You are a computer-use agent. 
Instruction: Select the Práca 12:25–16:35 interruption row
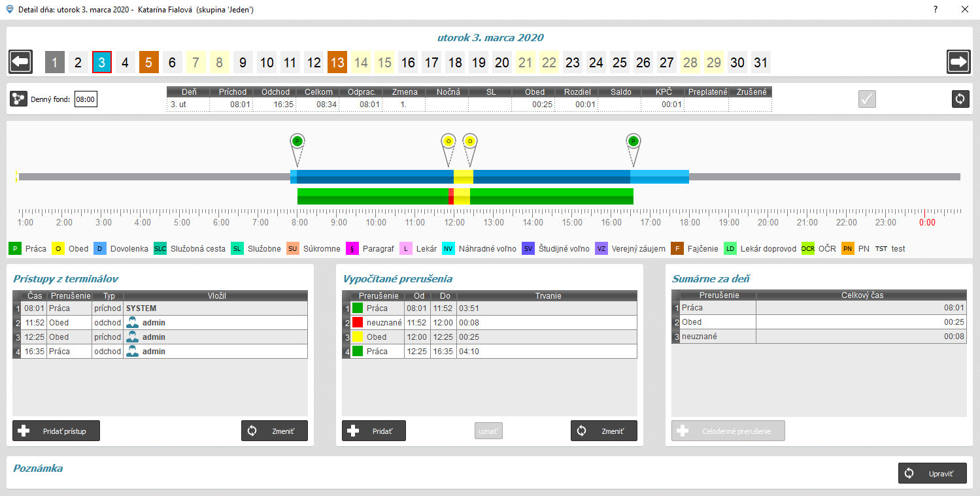click(x=490, y=351)
